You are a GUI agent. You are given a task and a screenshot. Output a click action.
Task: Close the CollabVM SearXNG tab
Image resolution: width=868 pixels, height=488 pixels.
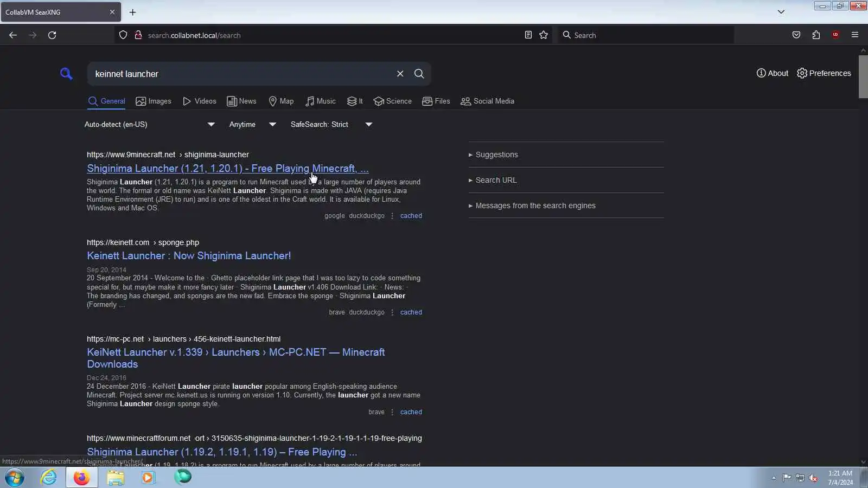click(x=112, y=12)
